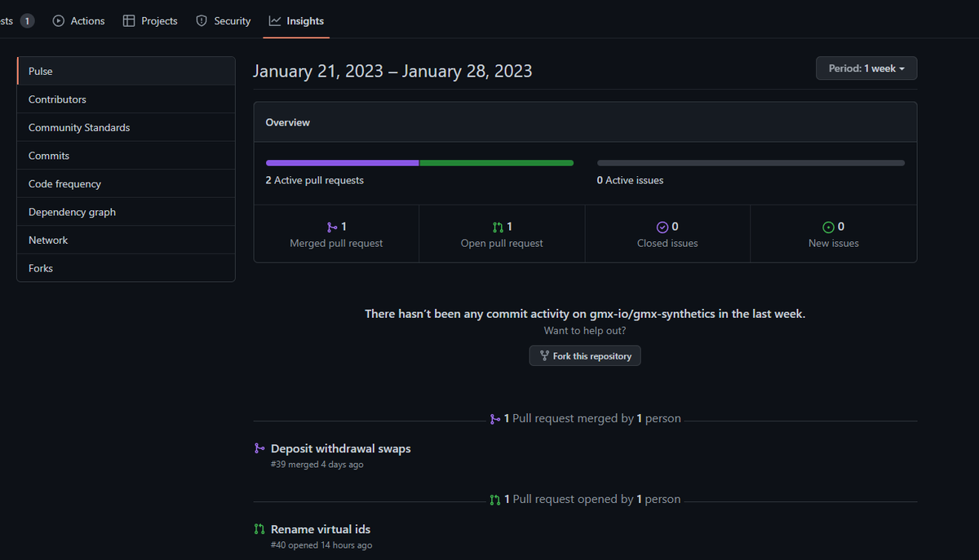Select Pulse in the Insights sidebar
Image resolution: width=979 pixels, height=560 pixels.
[x=40, y=71]
